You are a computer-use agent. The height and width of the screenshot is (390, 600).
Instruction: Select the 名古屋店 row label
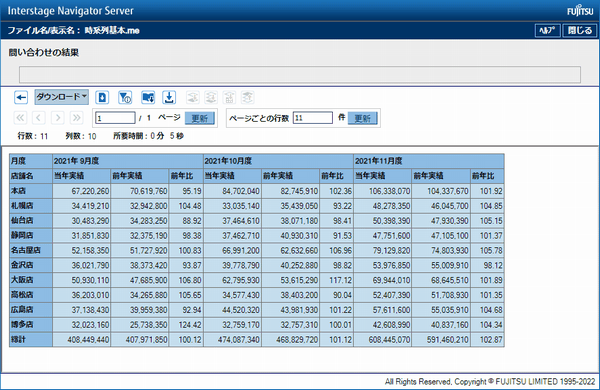point(31,250)
